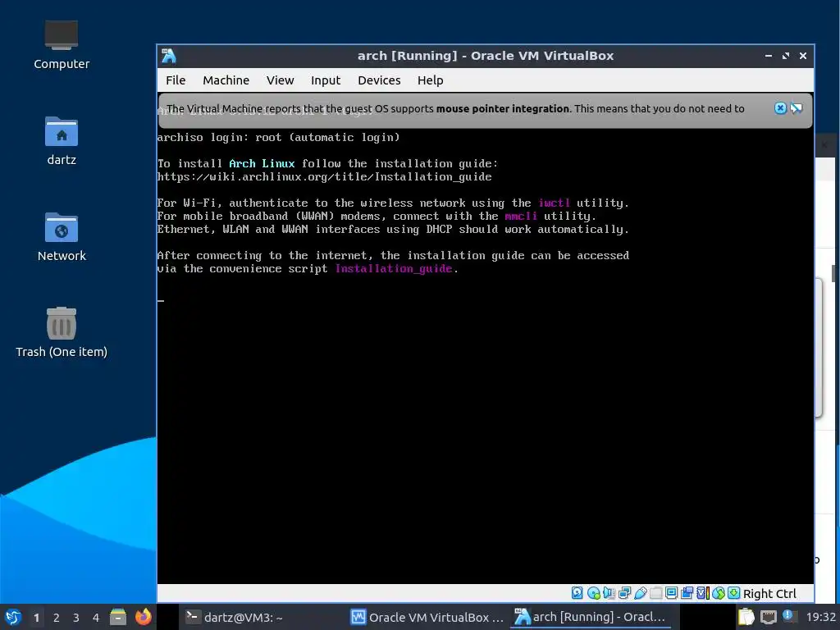Open the Help menu
840x630 pixels.
(x=430, y=80)
